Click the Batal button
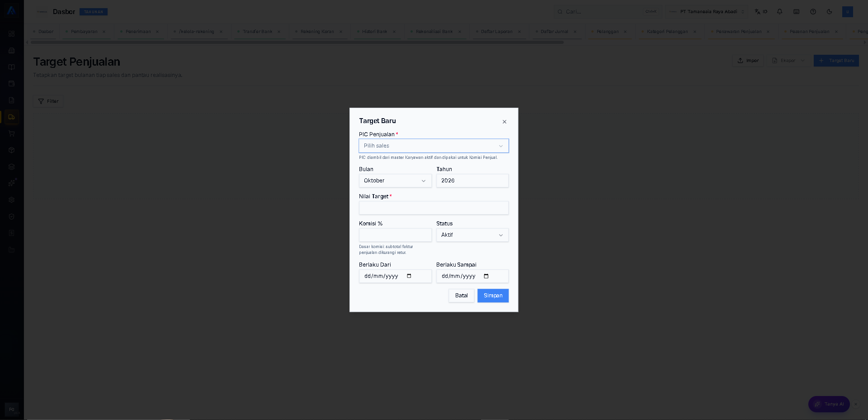868x420 pixels. pyautogui.click(x=461, y=296)
